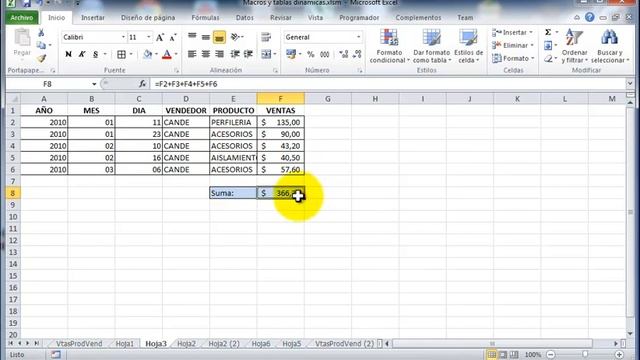
Task: Switch to the Insertar tab
Action: pos(93,18)
